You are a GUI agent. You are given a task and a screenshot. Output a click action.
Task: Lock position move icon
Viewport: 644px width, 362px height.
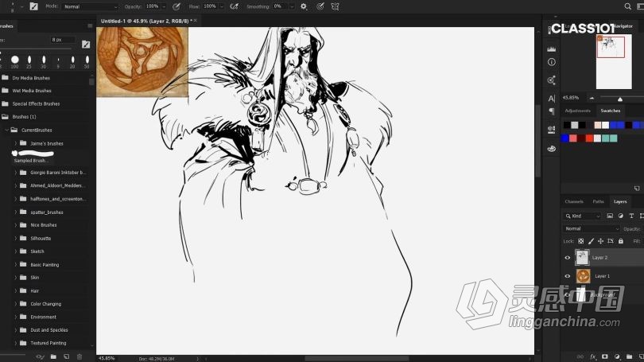[600, 241]
